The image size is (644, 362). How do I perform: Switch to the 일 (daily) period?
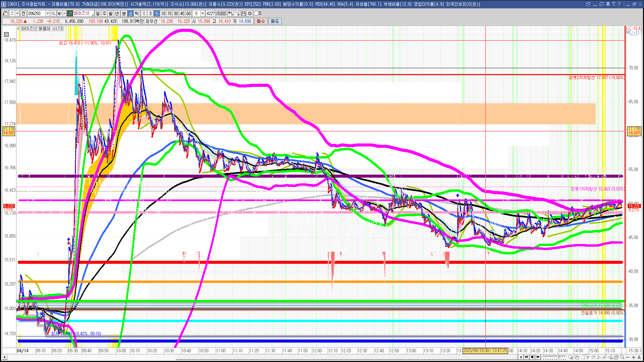pos(98,13)
